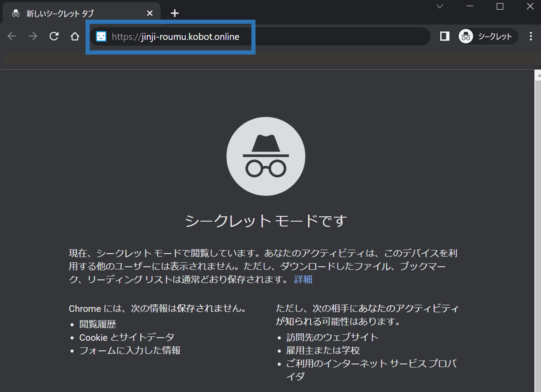The width and height of the screenshot is (541, 392).
Task: Focus the address bar with jinji-roumu.kobot.online
Action: (260, 36)
